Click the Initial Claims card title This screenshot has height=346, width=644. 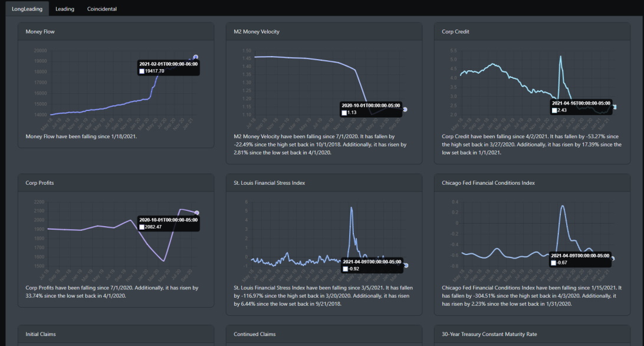pyautogui.click(x=41, y=334)
